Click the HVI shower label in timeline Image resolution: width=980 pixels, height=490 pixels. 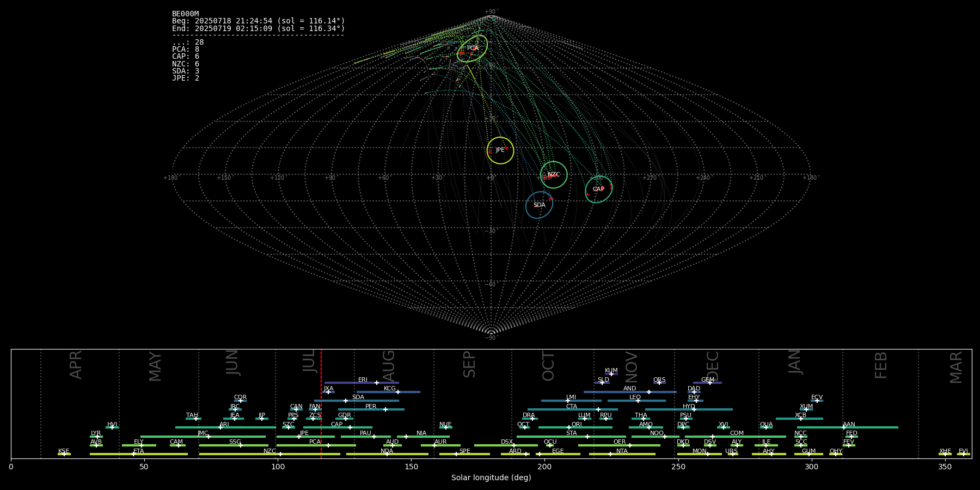click(112, 425)
